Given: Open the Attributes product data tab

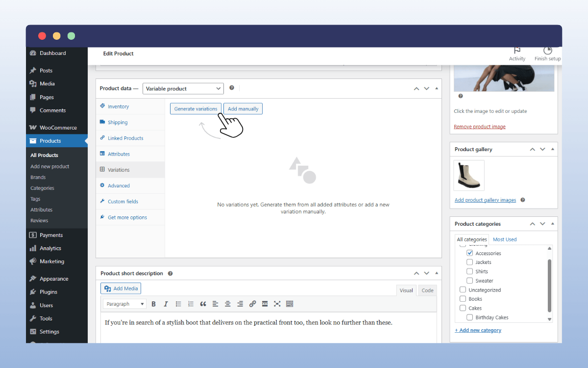Looking at the screenshot, I should (x=119, y=154).
